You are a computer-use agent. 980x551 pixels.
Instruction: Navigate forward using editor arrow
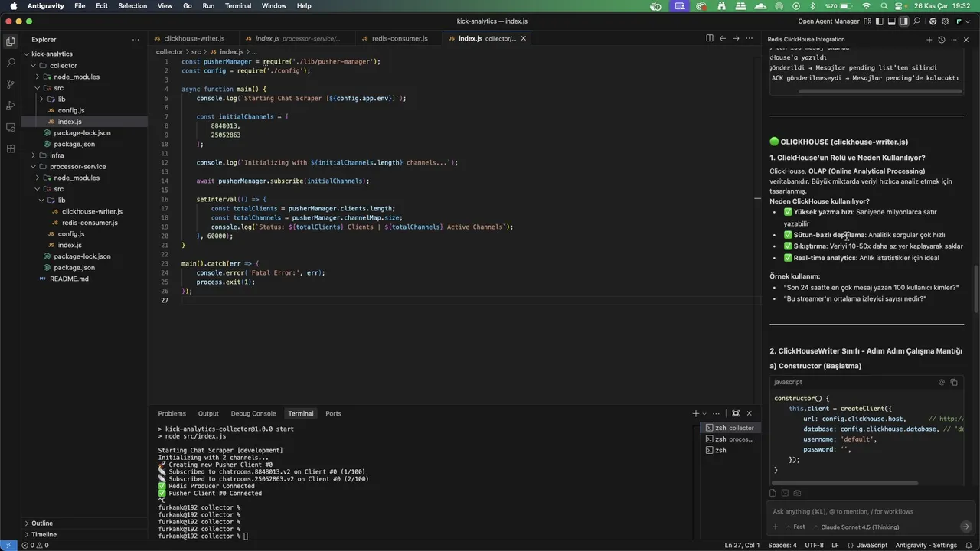coord(736,38)
